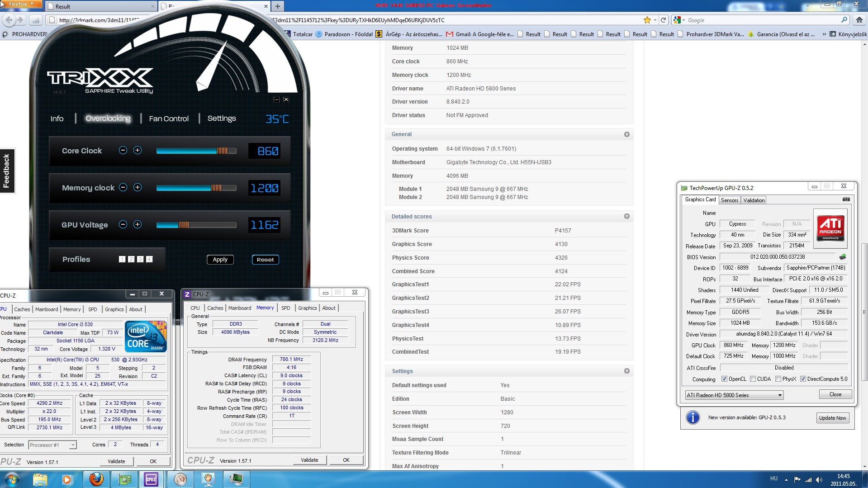Open TRIXX Settings tab
The width and height of the screenshot is (868, 488).
click(222, 118)
